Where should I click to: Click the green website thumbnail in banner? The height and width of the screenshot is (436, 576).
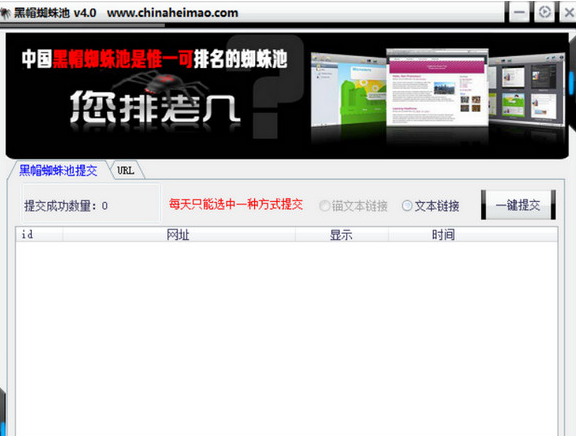(348, 90)
